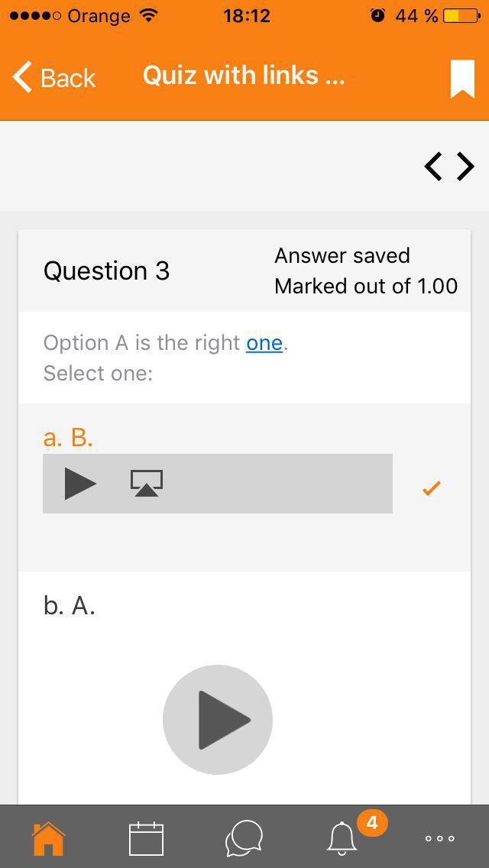Open the 'one' hyperlink in question text
Image resolution: width=489 pixels, height=868 pixels.
click(x=264, y=342)
